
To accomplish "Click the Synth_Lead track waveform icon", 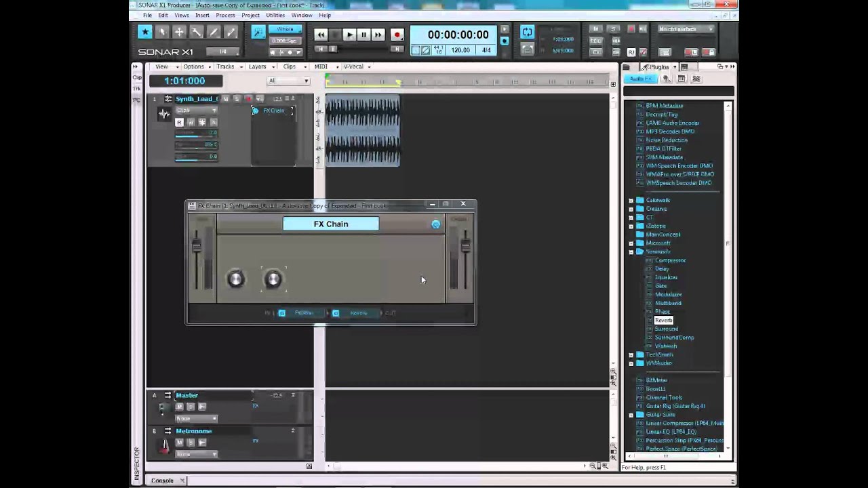I will [164, 115].
